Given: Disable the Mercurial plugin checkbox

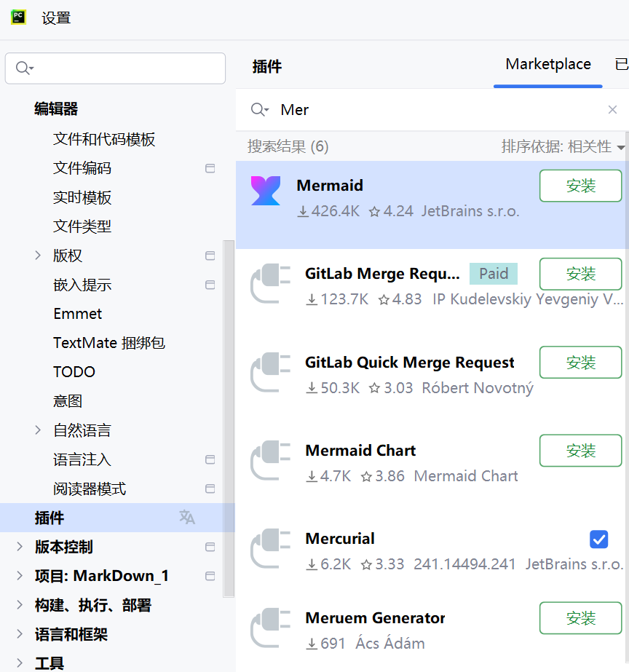Looking at the screenshot, I should click(598, 539).
